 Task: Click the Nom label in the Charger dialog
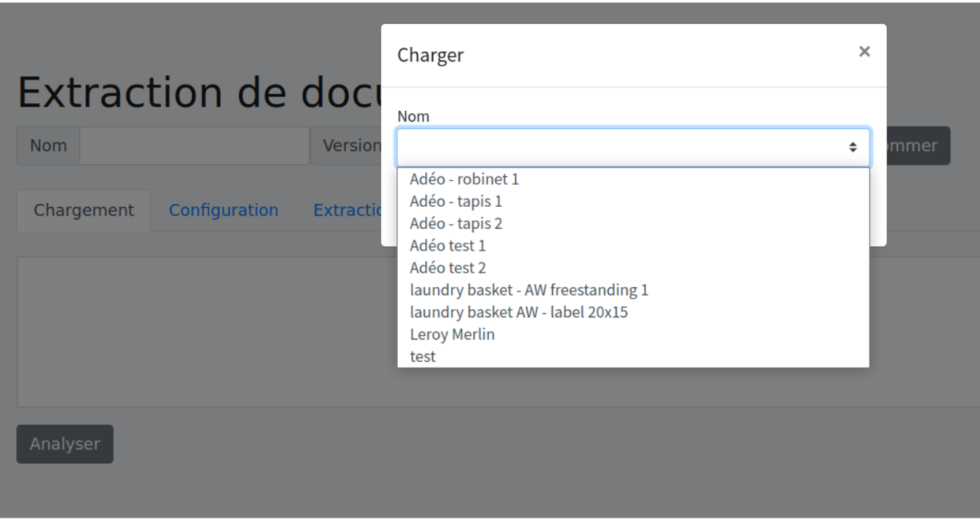point(413,116)
